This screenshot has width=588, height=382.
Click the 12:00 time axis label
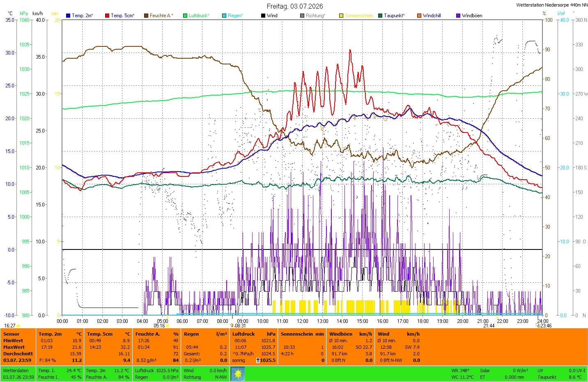coord(303,321)
